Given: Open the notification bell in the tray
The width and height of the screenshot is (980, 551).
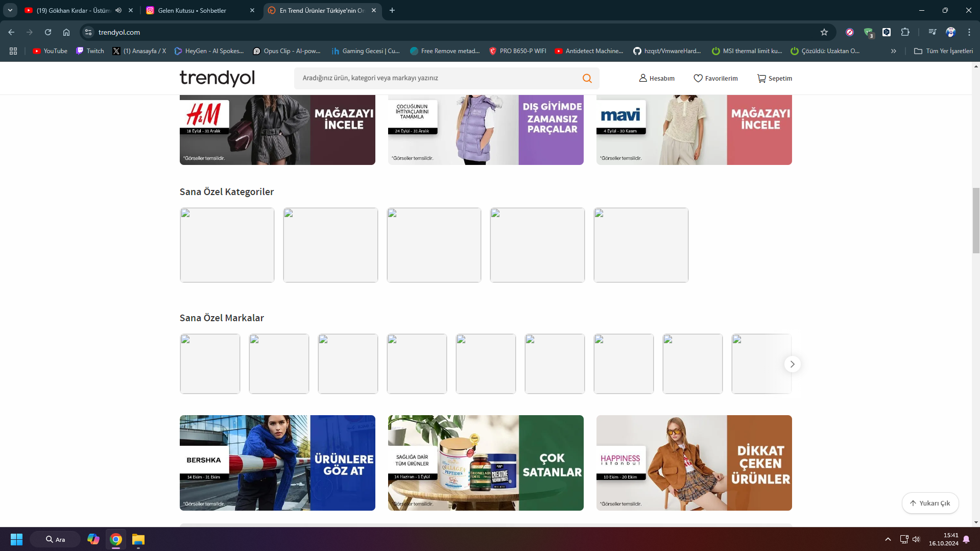Looking at the screenshot, I should pos(966,539).
